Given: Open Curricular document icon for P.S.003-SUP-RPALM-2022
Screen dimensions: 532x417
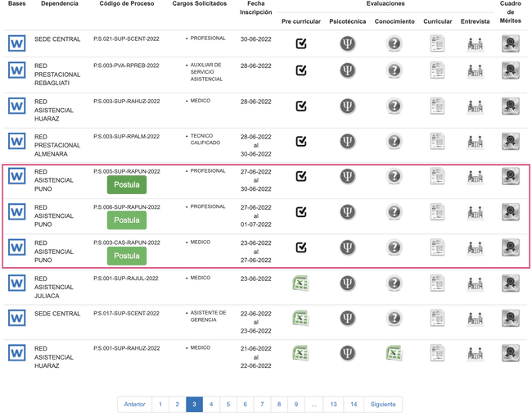Looking at the screenshot, I should [x=438, y=142].
